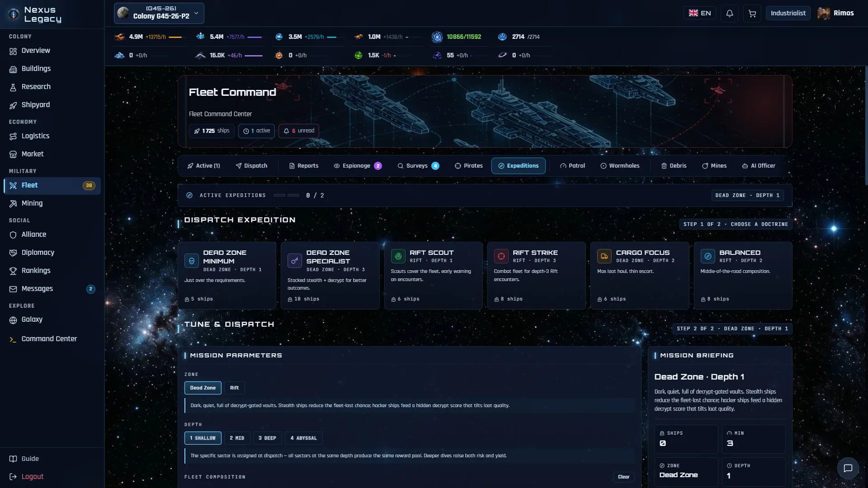Click the active expeditions progress bar

[286, 195]
